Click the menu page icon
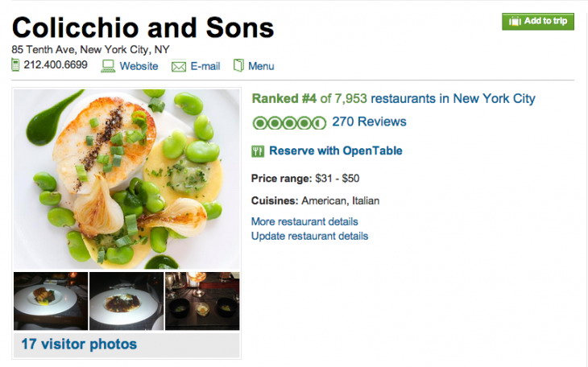Screen dimensions: 588x367 pos(238,65)
